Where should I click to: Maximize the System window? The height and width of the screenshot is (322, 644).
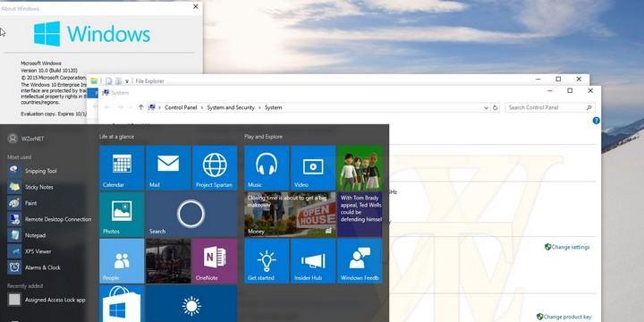click(570, 90)
